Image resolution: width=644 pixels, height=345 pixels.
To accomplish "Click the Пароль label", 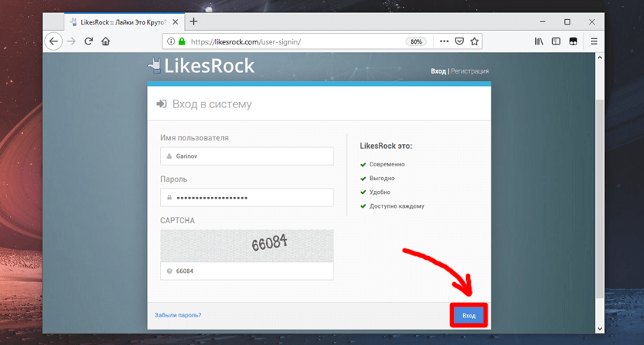I will tap(174, 179).
